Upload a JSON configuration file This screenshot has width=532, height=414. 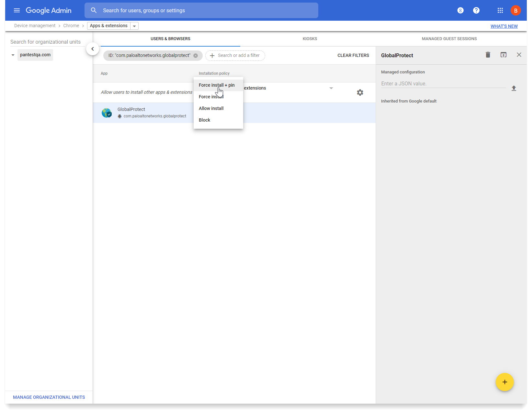[514, 88]
